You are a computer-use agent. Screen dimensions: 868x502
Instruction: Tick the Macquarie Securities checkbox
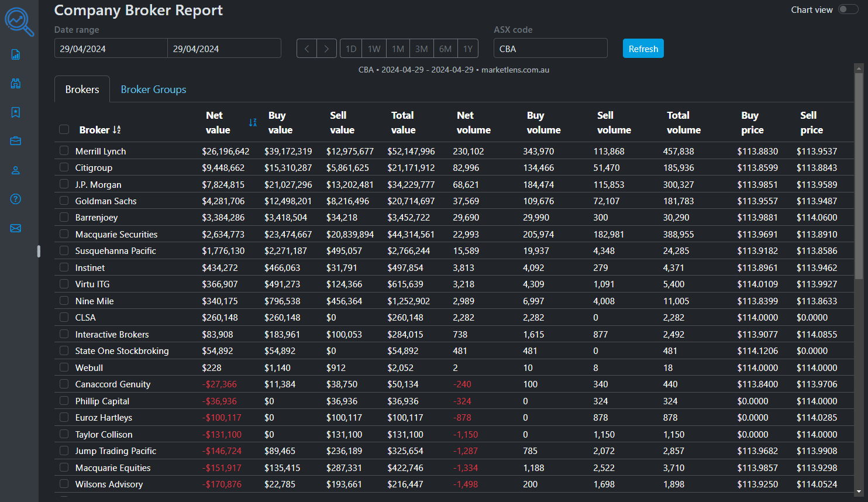(64, 233)
